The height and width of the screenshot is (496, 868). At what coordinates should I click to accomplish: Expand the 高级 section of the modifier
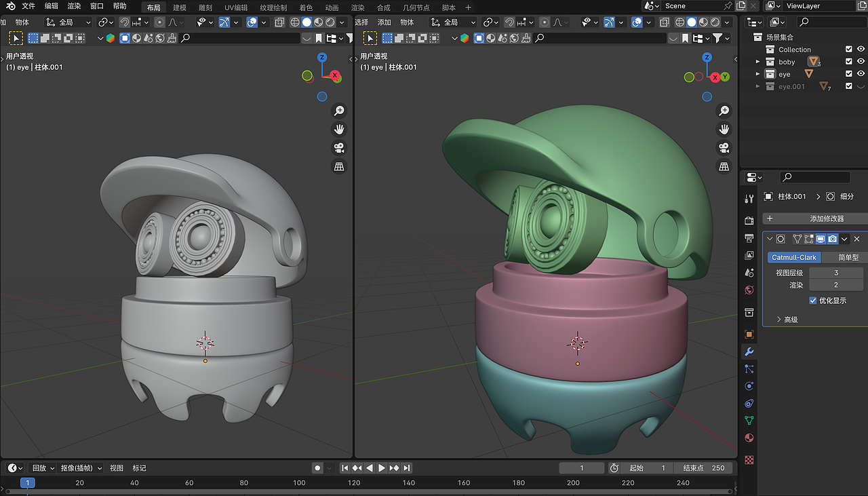point(787,319)
